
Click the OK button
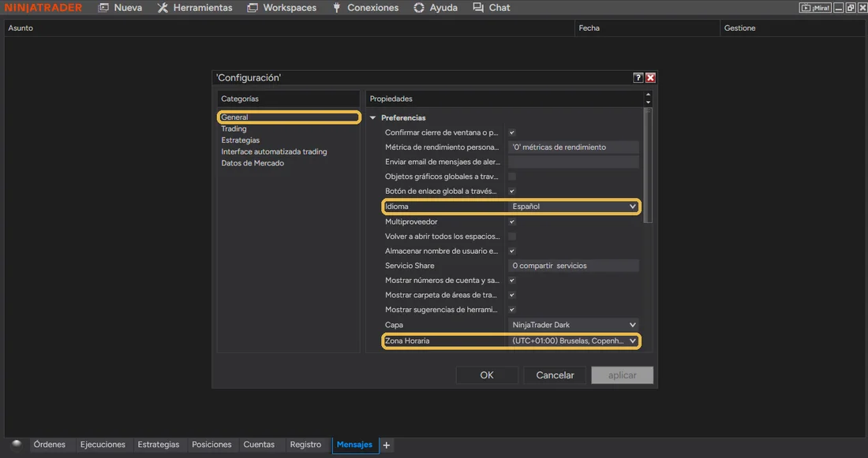click(x=487, y=375)
